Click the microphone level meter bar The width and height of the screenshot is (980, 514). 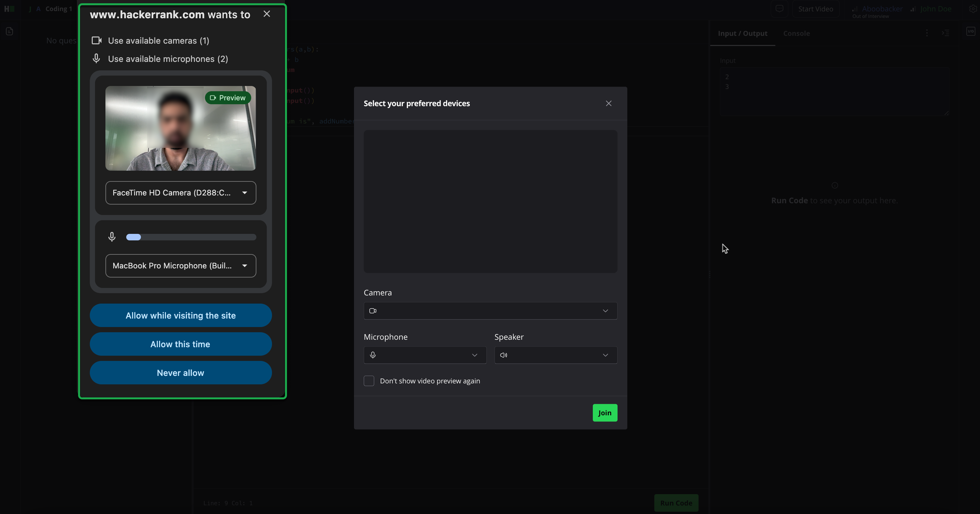click(191, 237)
